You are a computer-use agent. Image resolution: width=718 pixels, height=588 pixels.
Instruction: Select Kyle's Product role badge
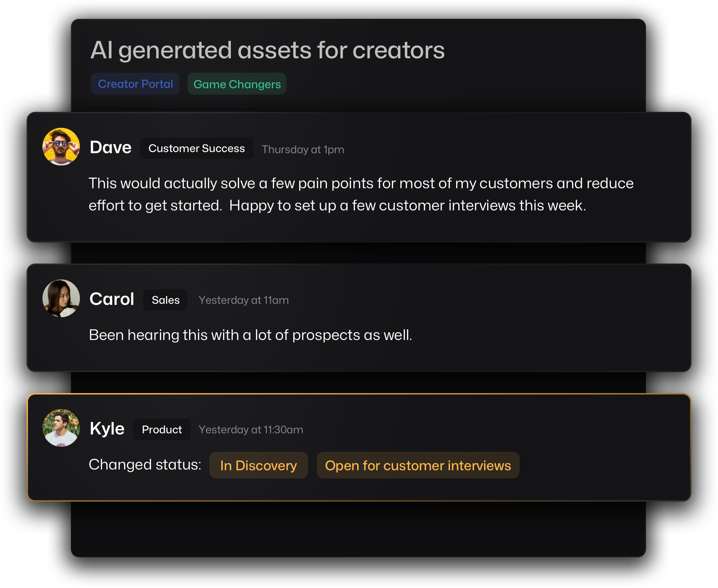pyautogui.click(x=162, y=430)
